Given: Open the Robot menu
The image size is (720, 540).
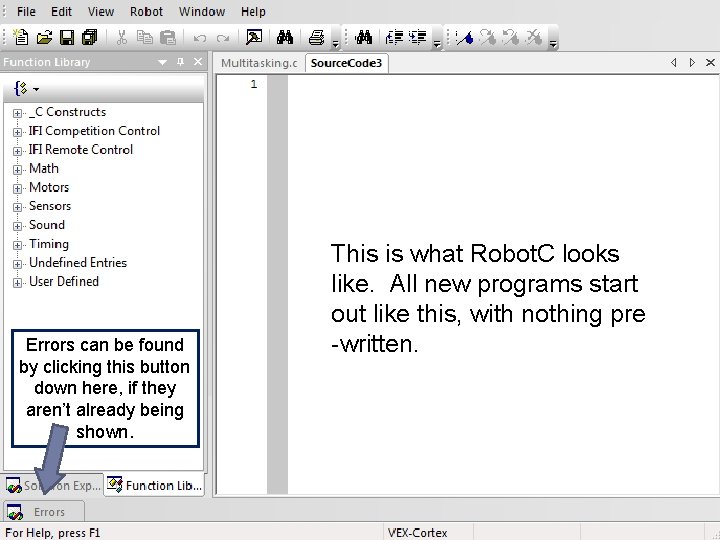Looking at the screenshot, I should tap(146, 11).
